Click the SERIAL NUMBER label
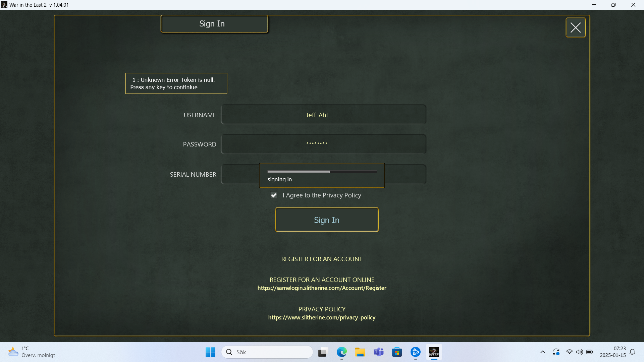644x362 pixels. [193, 174]
